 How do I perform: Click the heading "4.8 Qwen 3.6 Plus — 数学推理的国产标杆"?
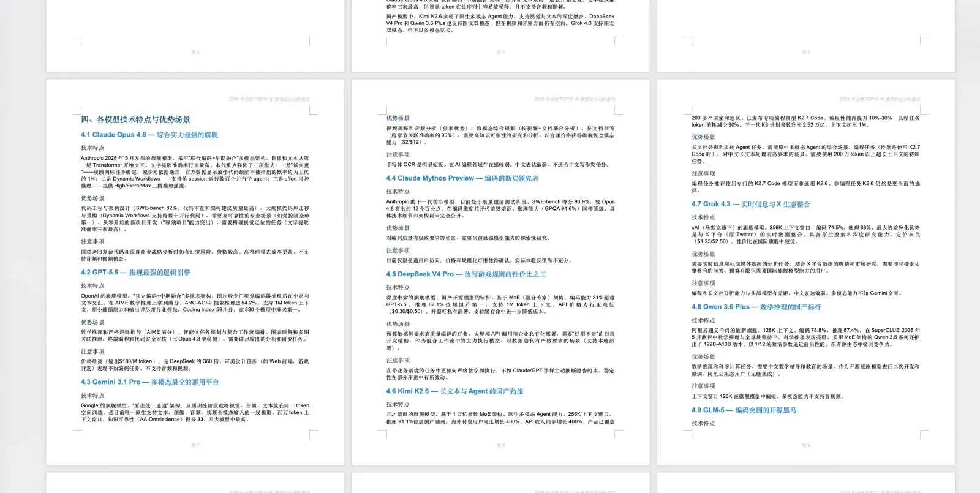756,307
